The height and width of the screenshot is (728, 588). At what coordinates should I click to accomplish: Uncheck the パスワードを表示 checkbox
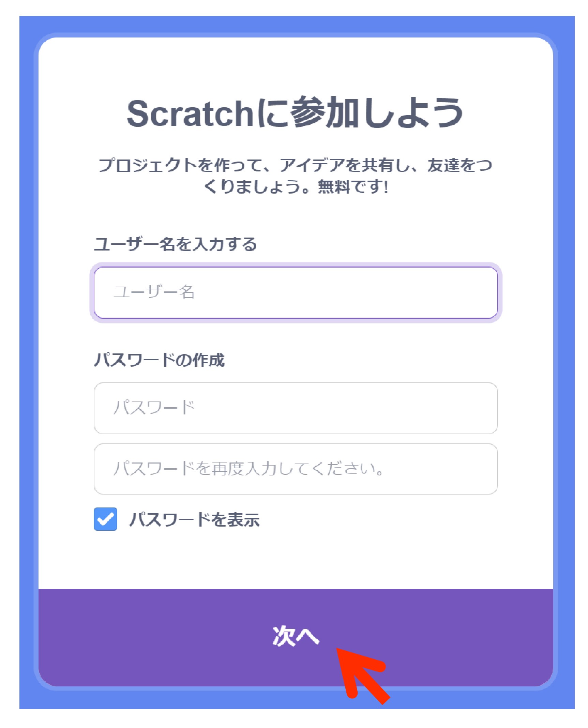105,519
